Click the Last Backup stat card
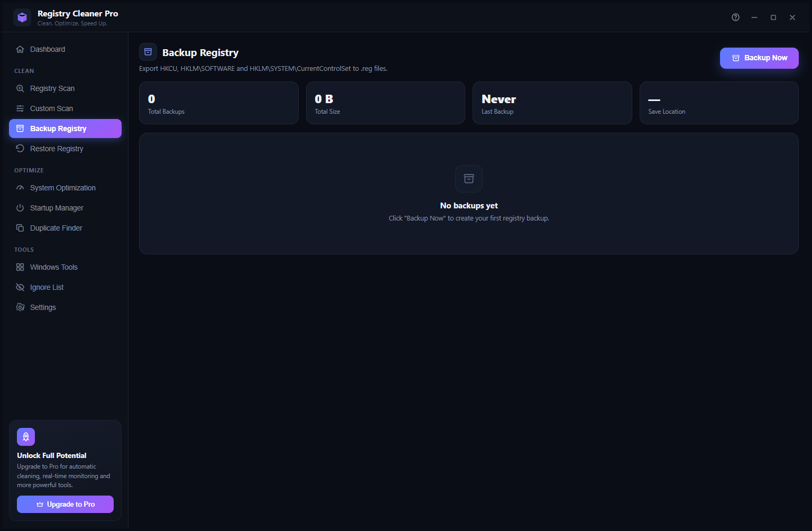The width and height of the screenshot is (812, 531). click(552, 103)
